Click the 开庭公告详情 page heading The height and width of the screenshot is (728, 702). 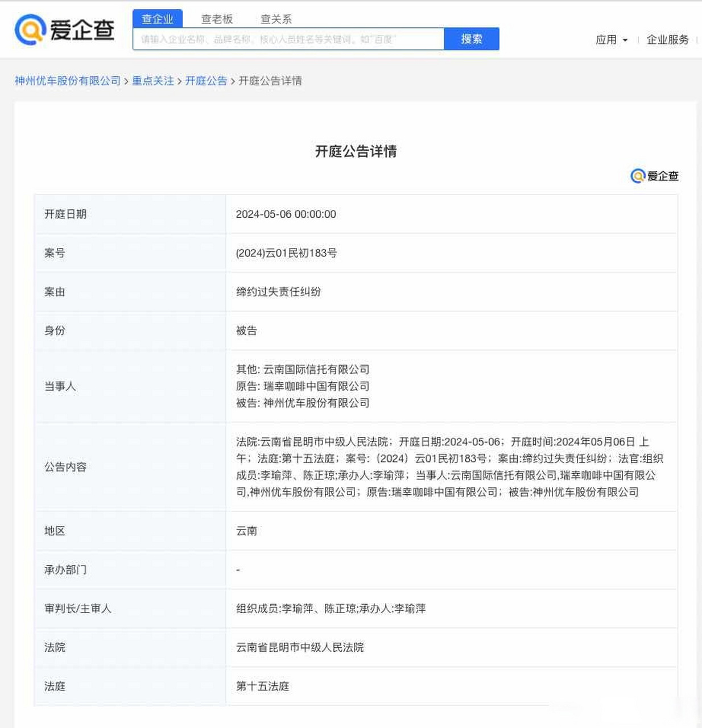coord(356,151)
